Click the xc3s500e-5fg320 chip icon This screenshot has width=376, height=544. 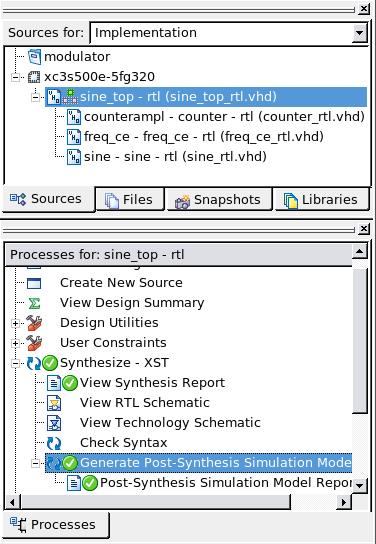[34, 77]
